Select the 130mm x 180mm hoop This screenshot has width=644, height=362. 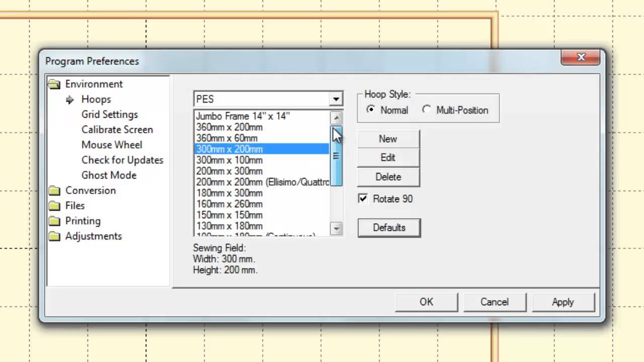click(x=262, y=227)
